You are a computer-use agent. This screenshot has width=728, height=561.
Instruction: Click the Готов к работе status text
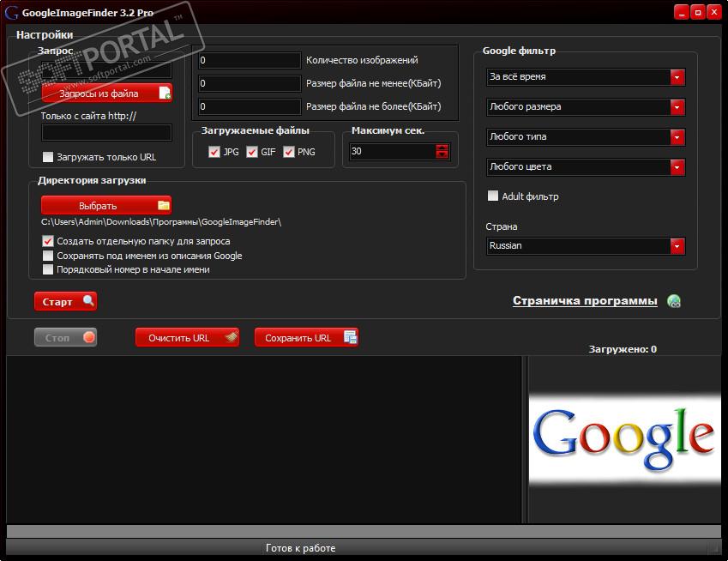pos(300,548)
